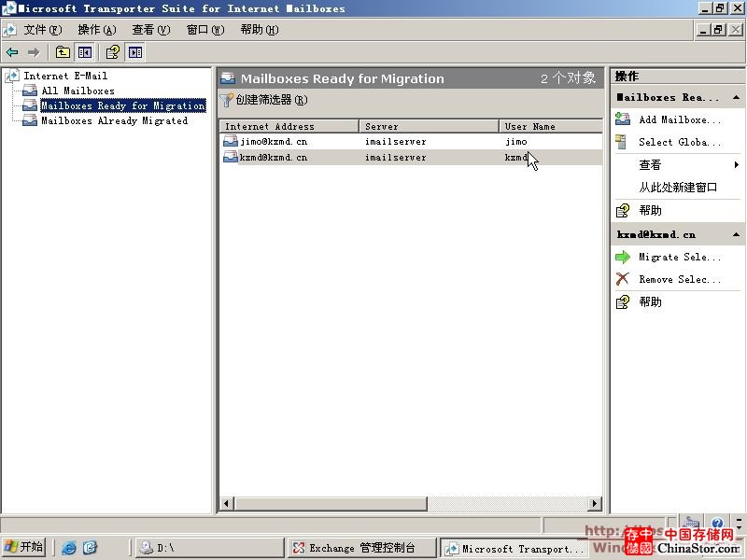
Task: Launch Internet Explorer from quick launch
Action: [68, 548]
